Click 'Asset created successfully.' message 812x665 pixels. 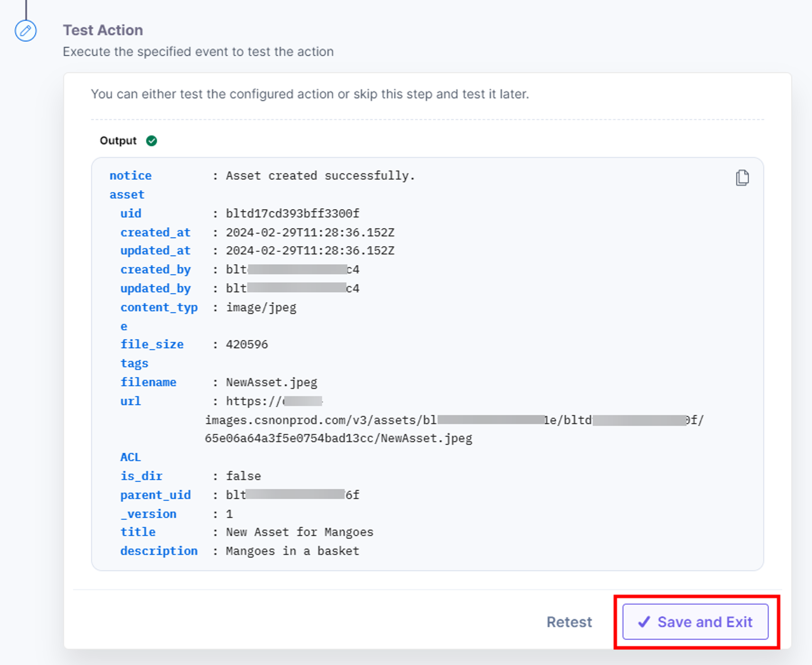point(321,176)
